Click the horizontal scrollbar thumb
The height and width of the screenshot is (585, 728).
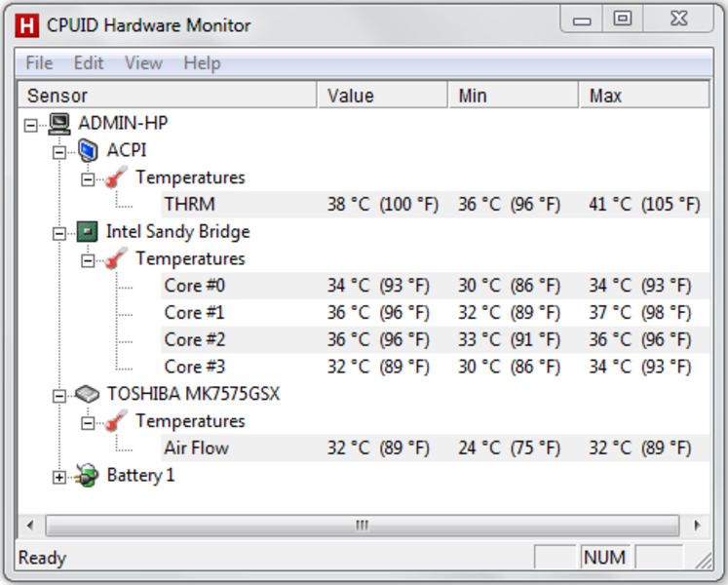(x=363, y=526)
